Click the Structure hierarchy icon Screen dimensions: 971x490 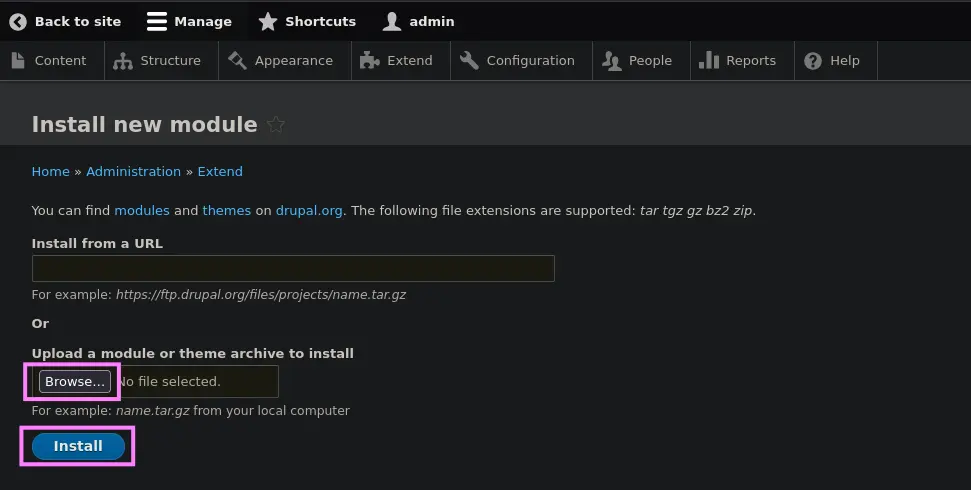[x=123, y=61]
